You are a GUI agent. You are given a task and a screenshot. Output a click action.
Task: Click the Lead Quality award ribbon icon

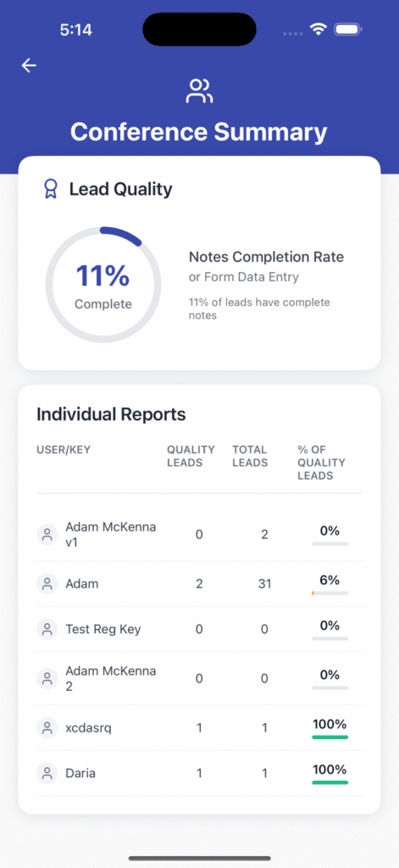pyautogui.click(x=50, y=189)
